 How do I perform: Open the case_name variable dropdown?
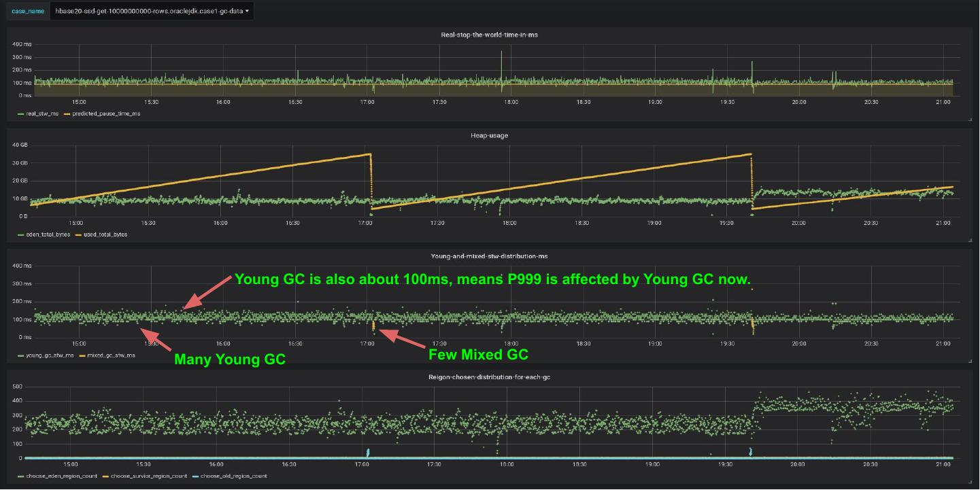pos(152,11)
